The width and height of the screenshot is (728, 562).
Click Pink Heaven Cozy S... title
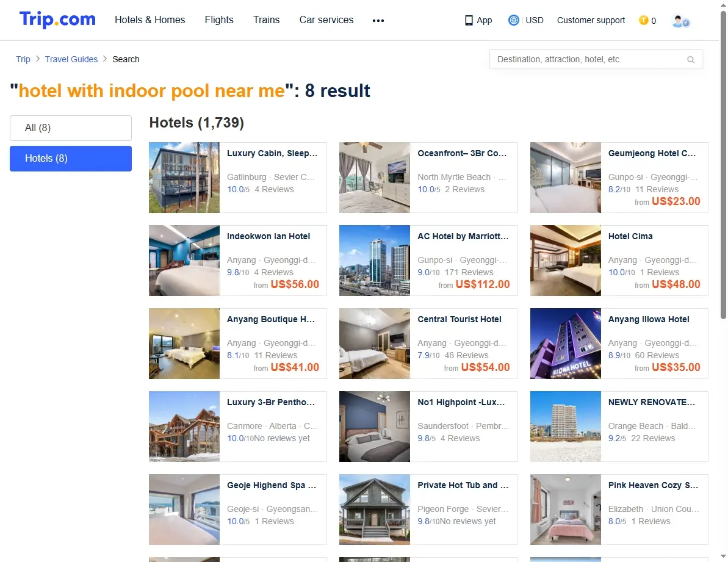click(x=654, y=486)
